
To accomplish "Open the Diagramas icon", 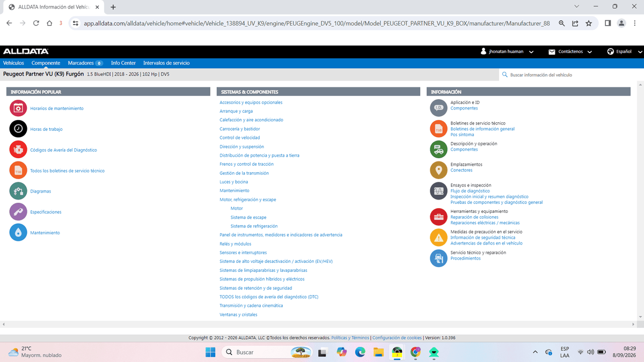I will pyautogui.click(x=18, y=191).
